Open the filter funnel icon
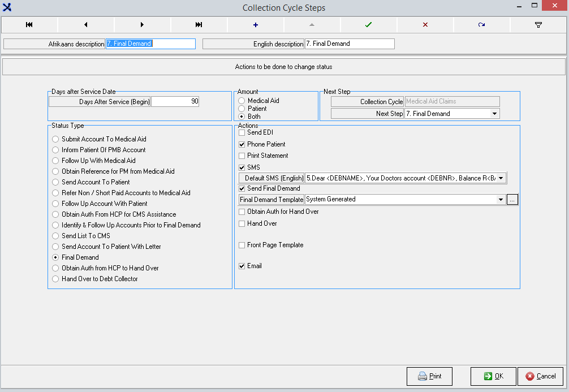Image resolution: width=569 pixels, height=392 pixels. pyautogui.click(x=538, y=25)
